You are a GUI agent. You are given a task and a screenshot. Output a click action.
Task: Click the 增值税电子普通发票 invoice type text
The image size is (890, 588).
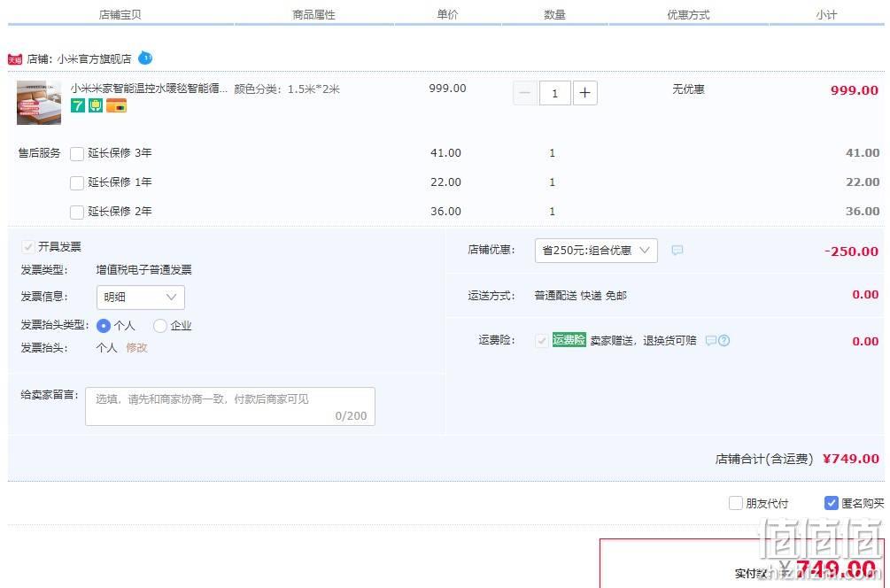pos(143,270)
